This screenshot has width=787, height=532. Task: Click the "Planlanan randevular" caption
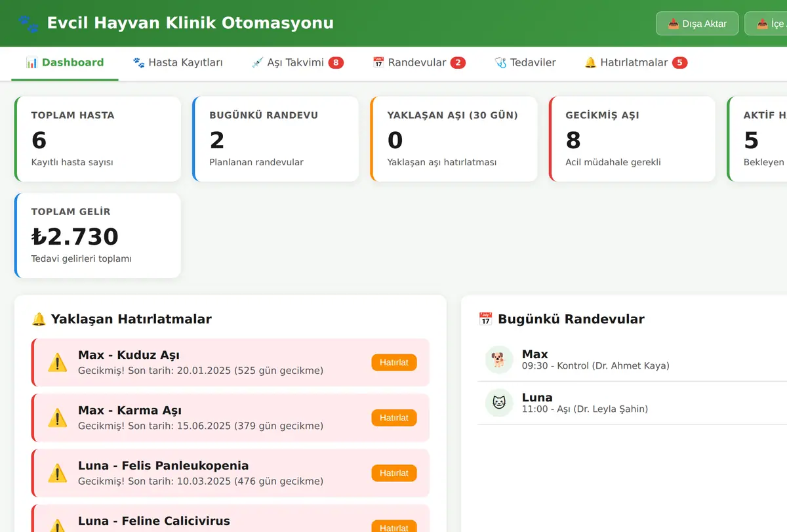(x=256, y=162)
